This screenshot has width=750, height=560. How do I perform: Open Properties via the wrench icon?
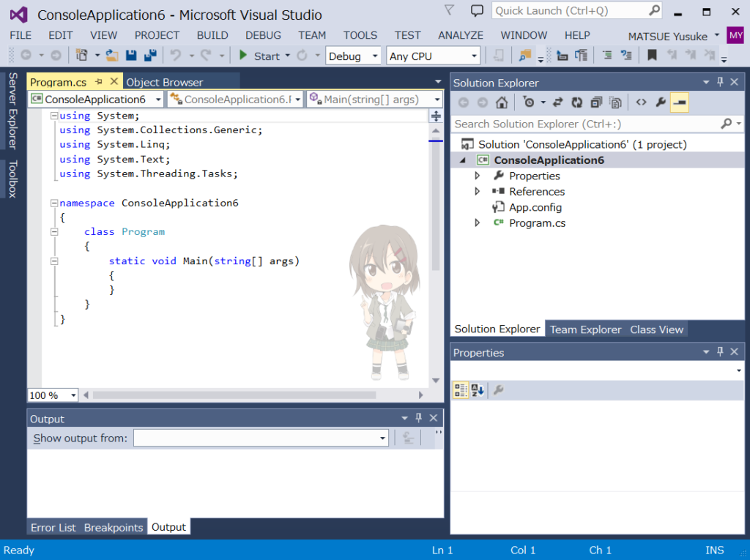[x=661, y=102]
